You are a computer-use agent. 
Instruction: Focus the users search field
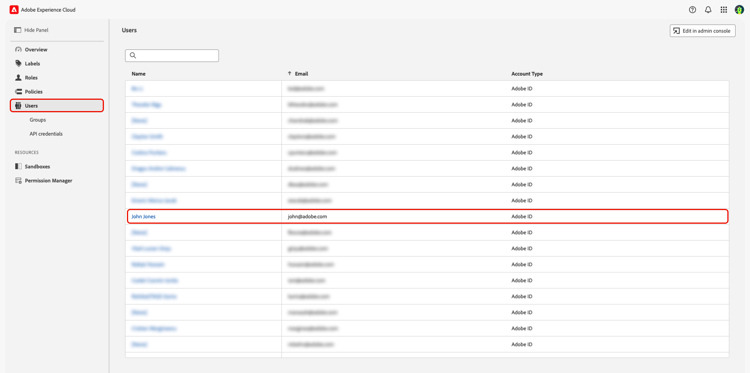pos(172,55)
